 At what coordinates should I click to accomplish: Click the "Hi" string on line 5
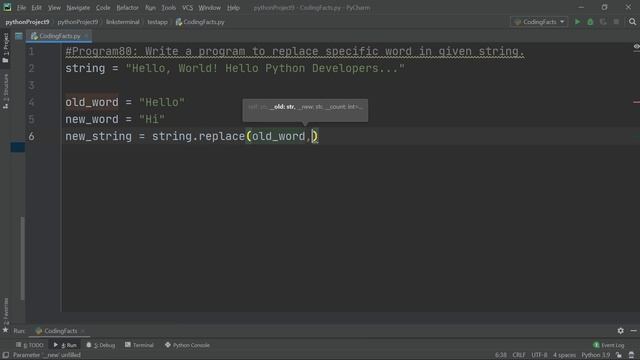[152, 120]
